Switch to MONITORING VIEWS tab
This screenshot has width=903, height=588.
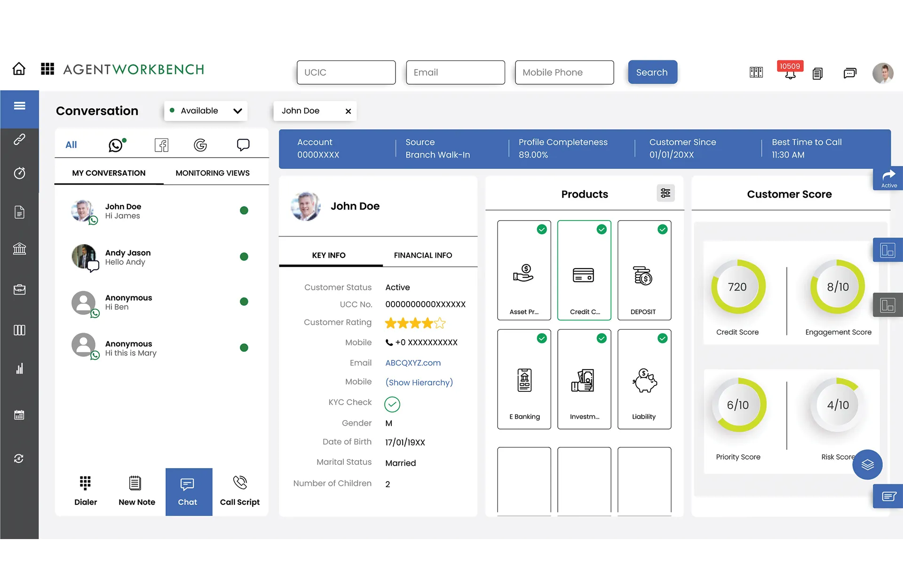213,173
